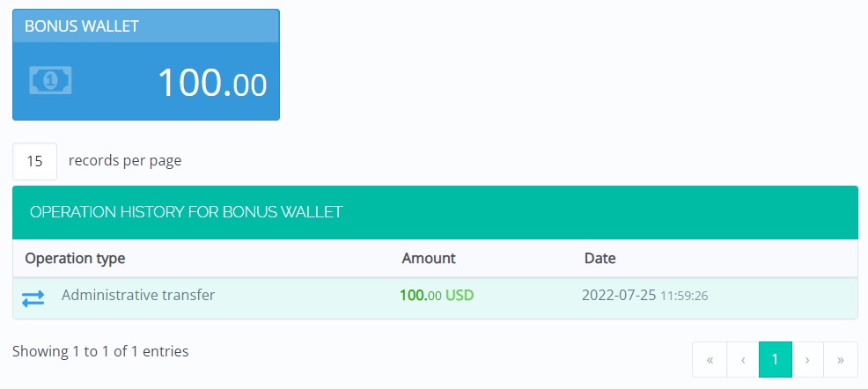Screen dimensions: 868x389
Task: Click the 100.00 USD amount cell
Action: [x=437, y=296]
